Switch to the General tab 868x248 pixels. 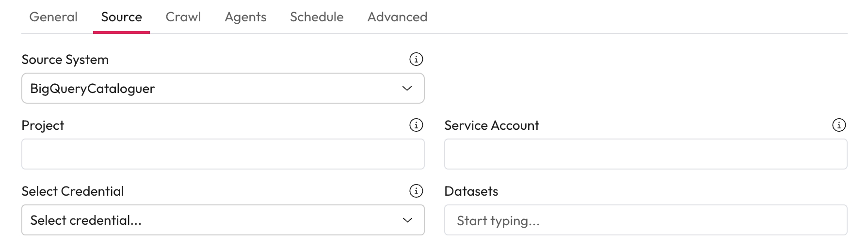pos(53,17)
